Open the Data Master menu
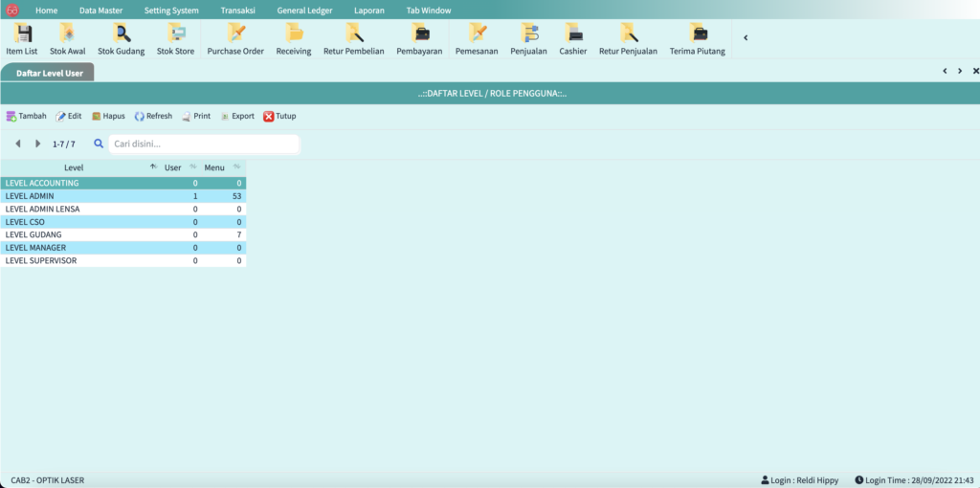The image size is (980, 488). [x=100, y=10]
